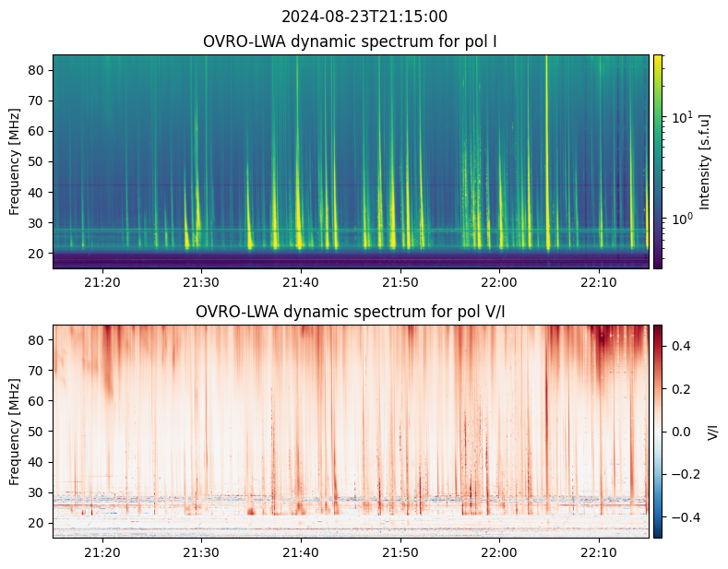The image size is (728, 569).
Task: Click the bottom plot's Frequency [MHz] axis label
Action: click(x=14, y=432)
